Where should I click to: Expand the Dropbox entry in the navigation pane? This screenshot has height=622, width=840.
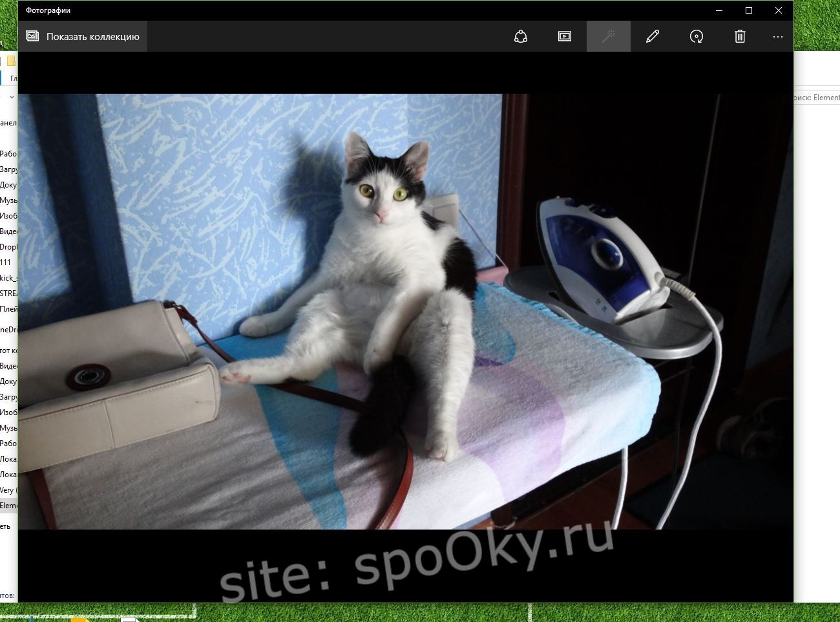(x=9, y=246)
